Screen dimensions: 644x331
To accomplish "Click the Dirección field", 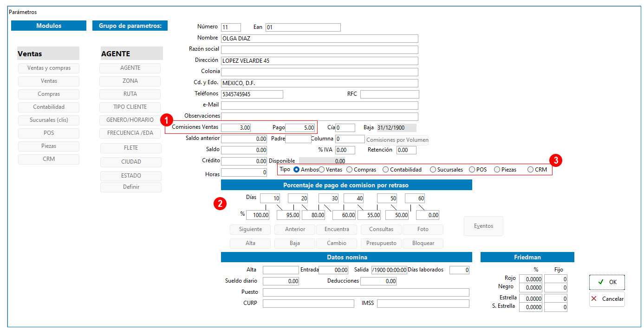I will coord(319,61).
